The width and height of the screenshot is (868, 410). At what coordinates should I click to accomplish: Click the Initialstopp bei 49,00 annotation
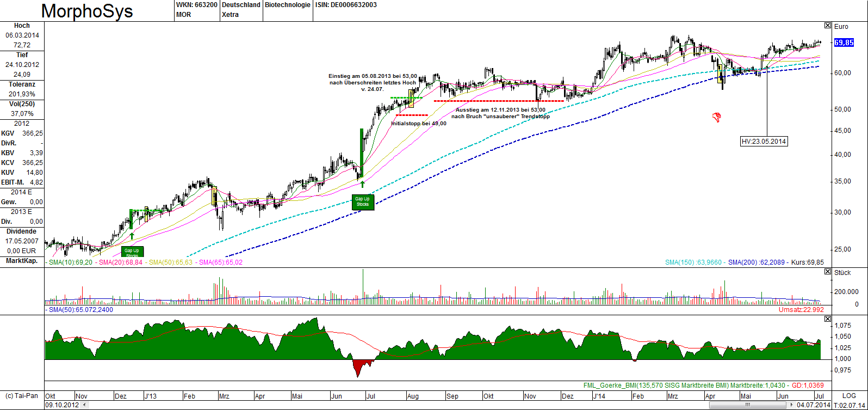coord(419,124)
